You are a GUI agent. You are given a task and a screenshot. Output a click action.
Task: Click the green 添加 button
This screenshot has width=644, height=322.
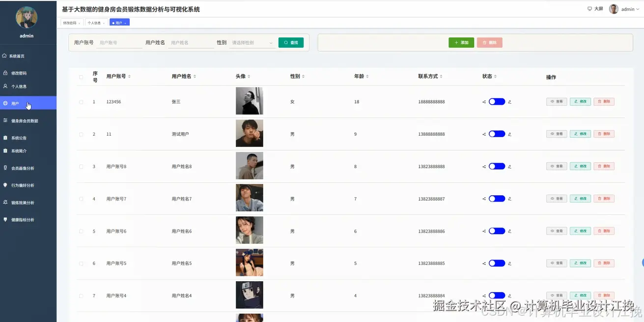pos(461,43)
